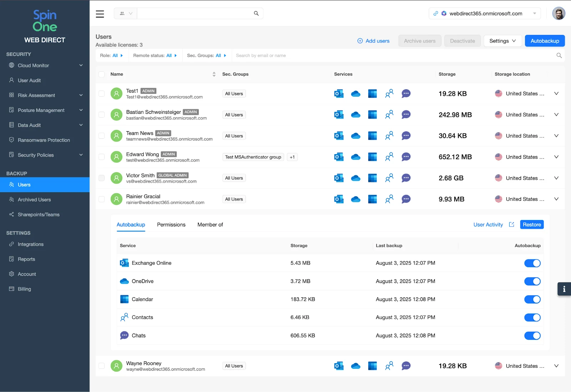Open the Member of tab
This screenshot has width=571, height=392.
coord(210,225)
